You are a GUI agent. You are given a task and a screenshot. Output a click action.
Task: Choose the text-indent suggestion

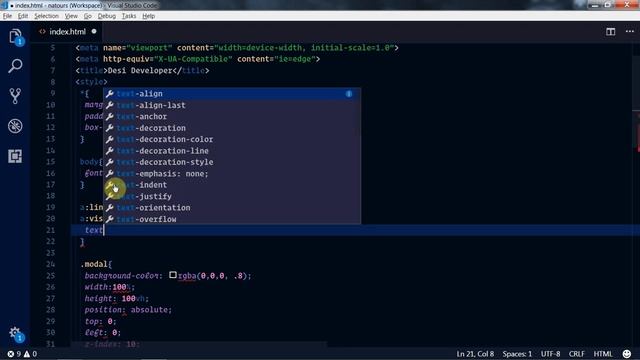[x=232, y=185]
